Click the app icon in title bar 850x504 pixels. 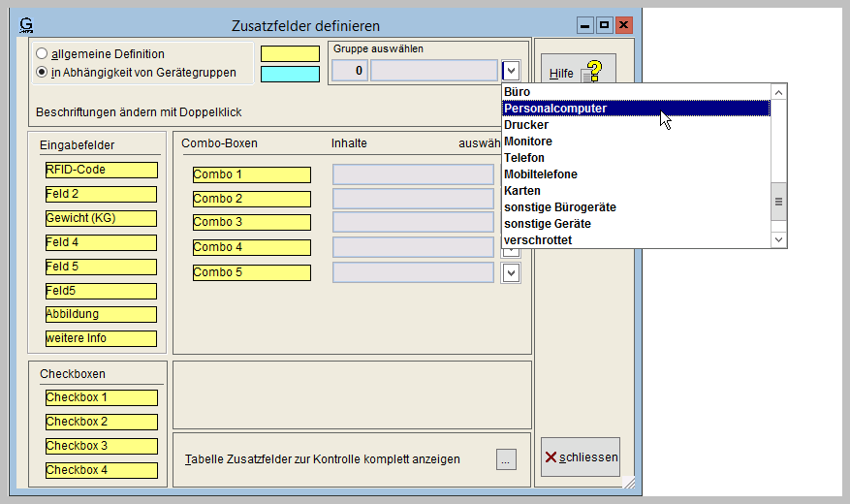(x=26, y=25)
